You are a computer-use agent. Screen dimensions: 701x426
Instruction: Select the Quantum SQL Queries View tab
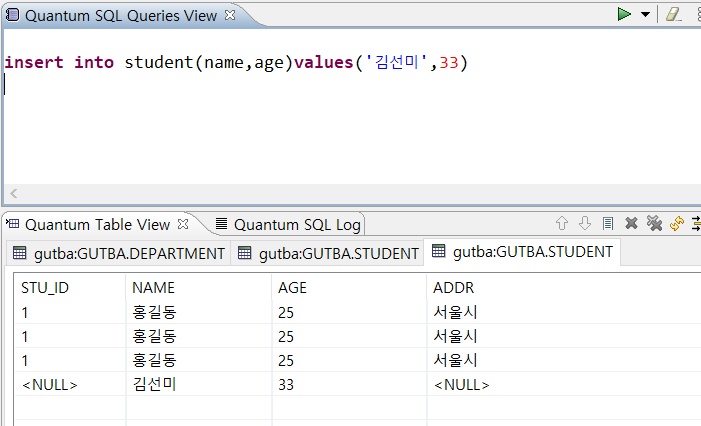(x=121, y=16)
